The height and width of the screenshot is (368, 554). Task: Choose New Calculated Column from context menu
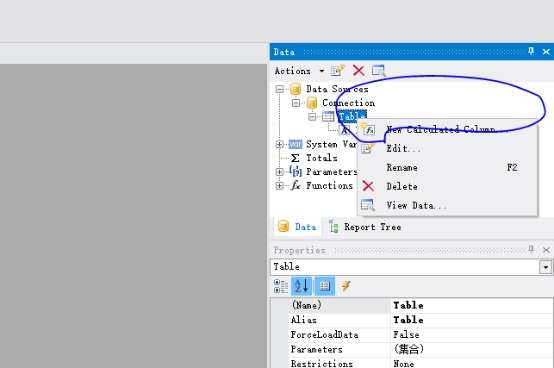coord(447,130)
